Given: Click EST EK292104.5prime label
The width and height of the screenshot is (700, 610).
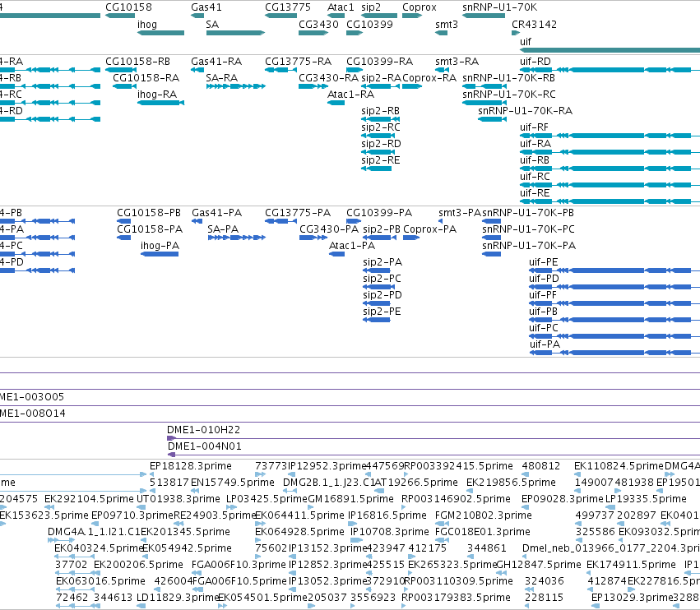Looking at the screenshot, I should pyautogui.click(x=90, y=499).
